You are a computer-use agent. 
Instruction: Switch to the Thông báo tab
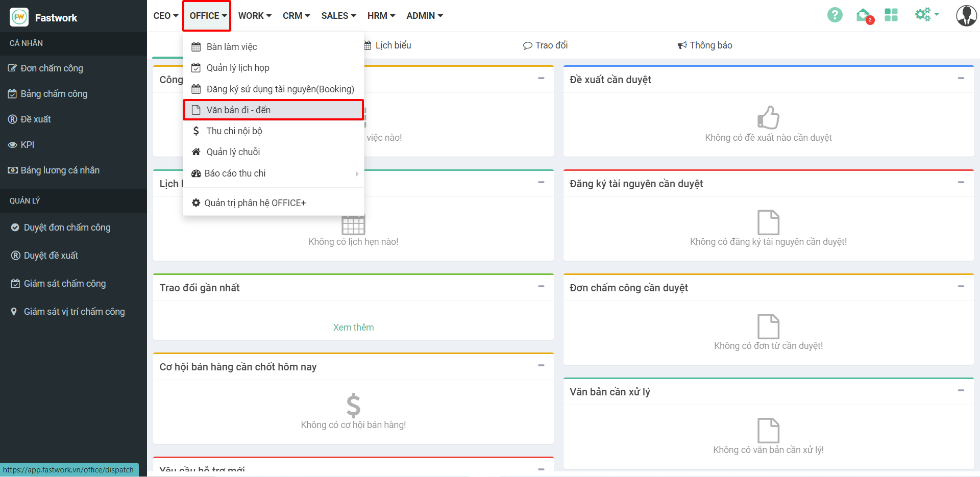[705, 45]
